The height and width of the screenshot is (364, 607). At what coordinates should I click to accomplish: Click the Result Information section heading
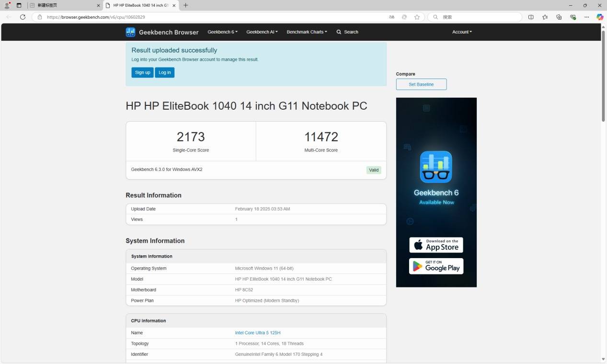153,195
